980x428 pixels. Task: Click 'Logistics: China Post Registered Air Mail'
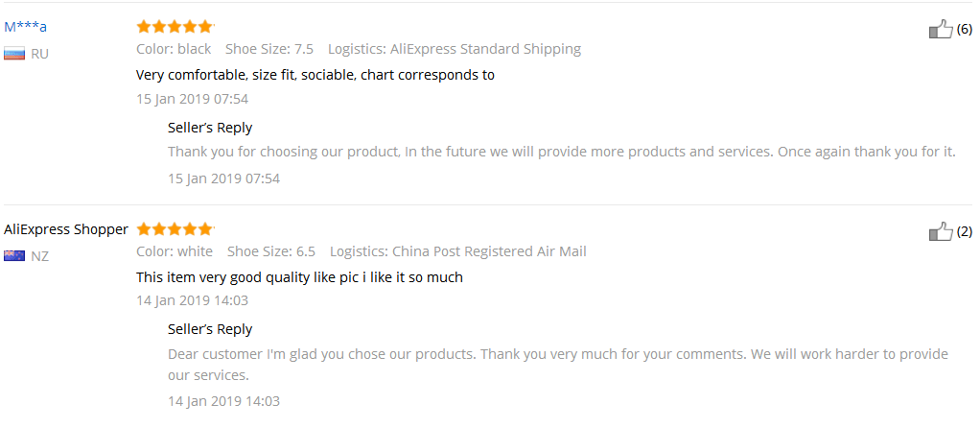458,251
